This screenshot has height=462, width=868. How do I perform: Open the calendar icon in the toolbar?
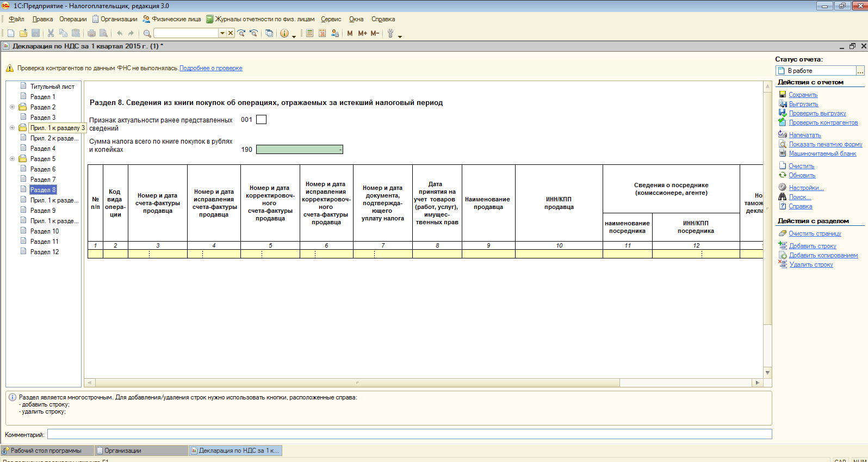click(x=322, y=33)
